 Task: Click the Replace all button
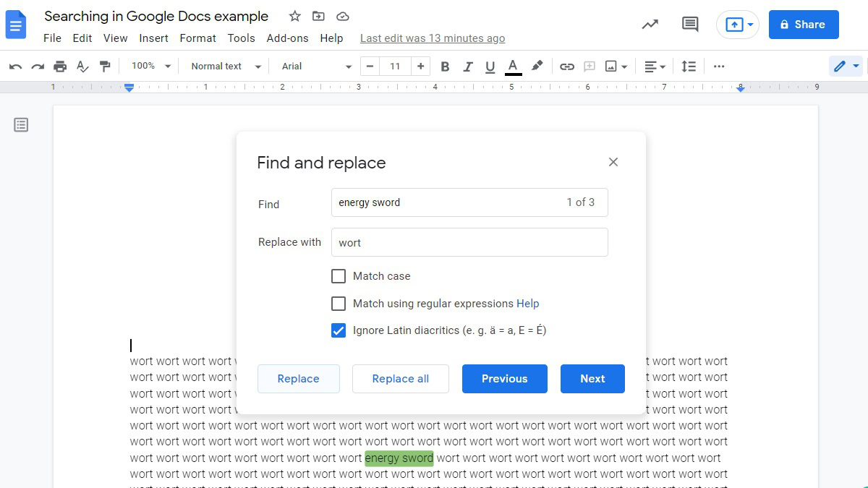click(400, 379)
